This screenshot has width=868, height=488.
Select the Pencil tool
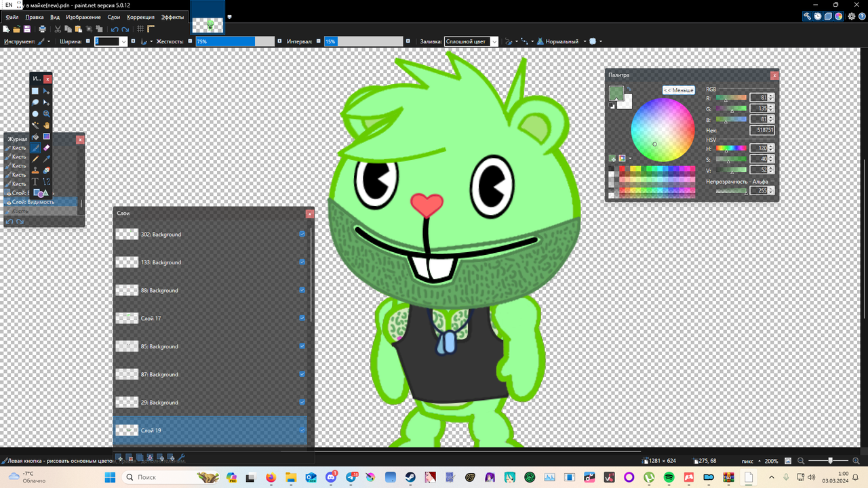point(35,159)
